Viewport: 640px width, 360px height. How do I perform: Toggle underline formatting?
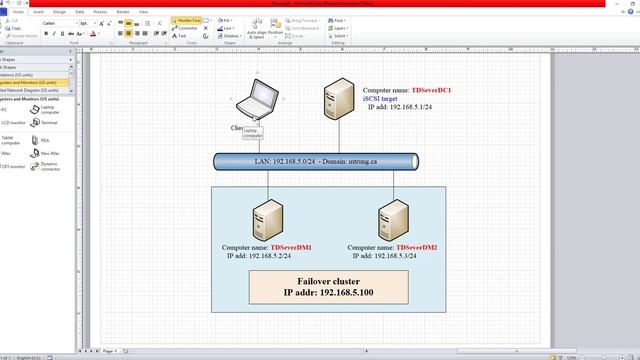pos(62,33)
